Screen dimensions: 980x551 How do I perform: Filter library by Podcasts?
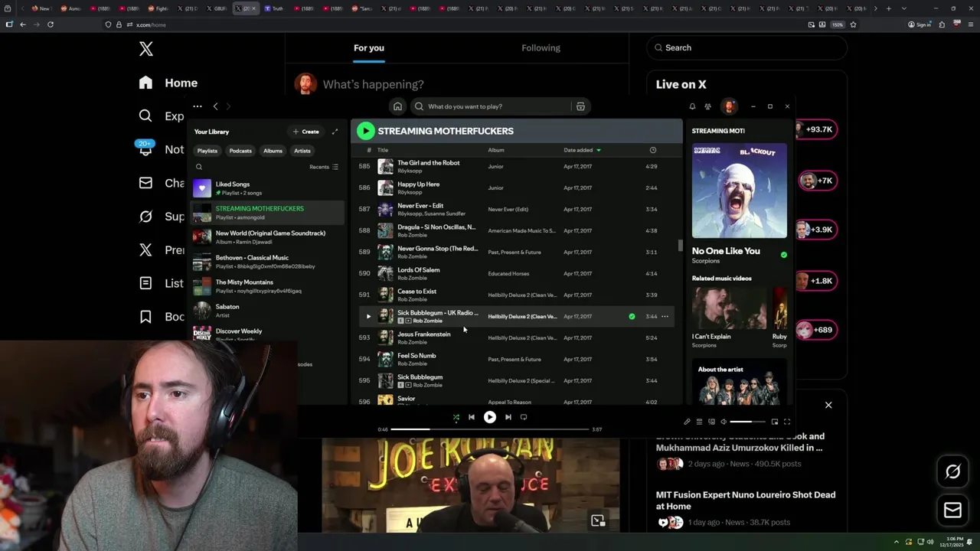pos(240,151)
